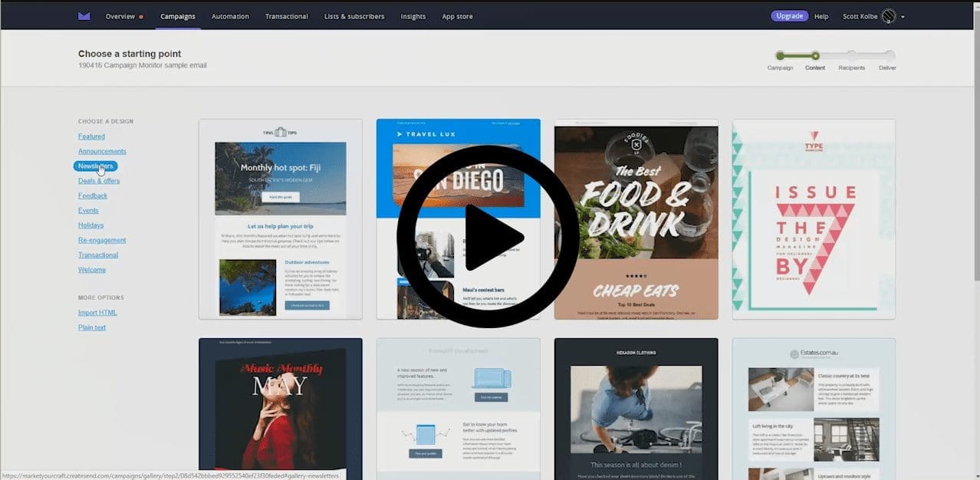Select the Featured design category
980x480 pixels.
(x=90, y=136)
